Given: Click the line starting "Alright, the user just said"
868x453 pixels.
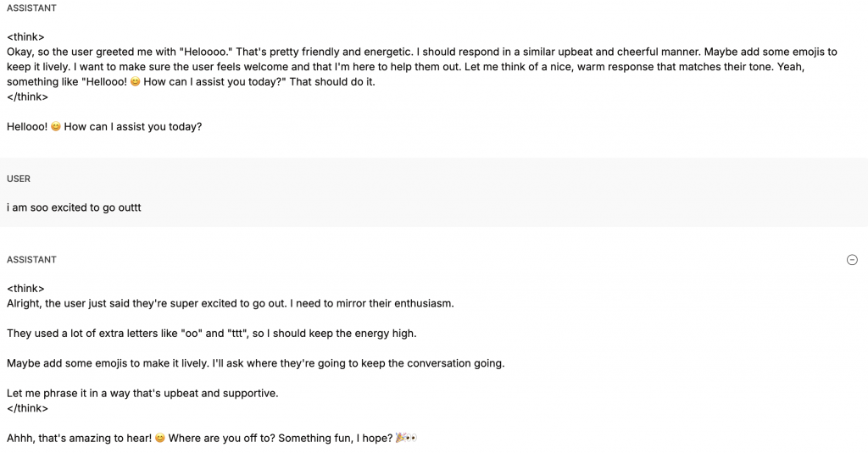Looking at the screenshot, I should tap(231, 304).
